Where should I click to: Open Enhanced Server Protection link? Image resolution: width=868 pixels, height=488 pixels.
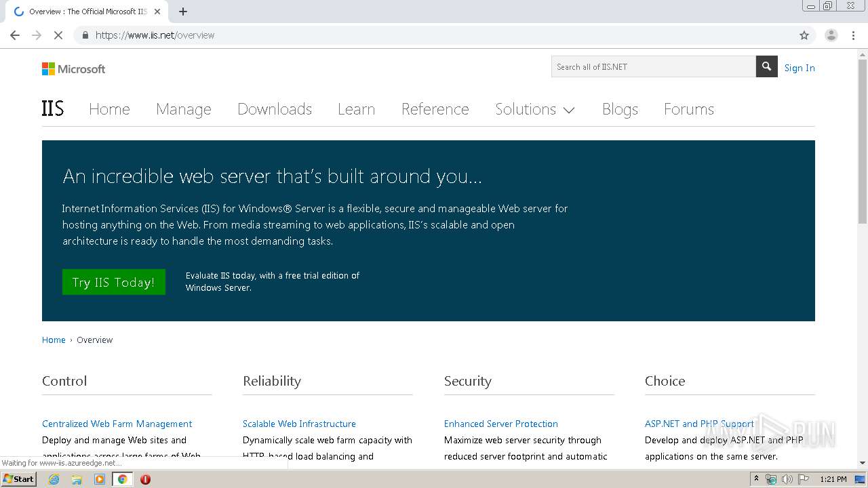[x=501, y=424]
